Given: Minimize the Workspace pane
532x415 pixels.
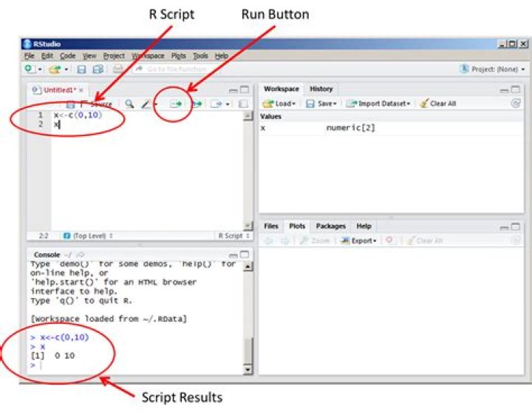Looking at the screenshot, I should (504, 90).
